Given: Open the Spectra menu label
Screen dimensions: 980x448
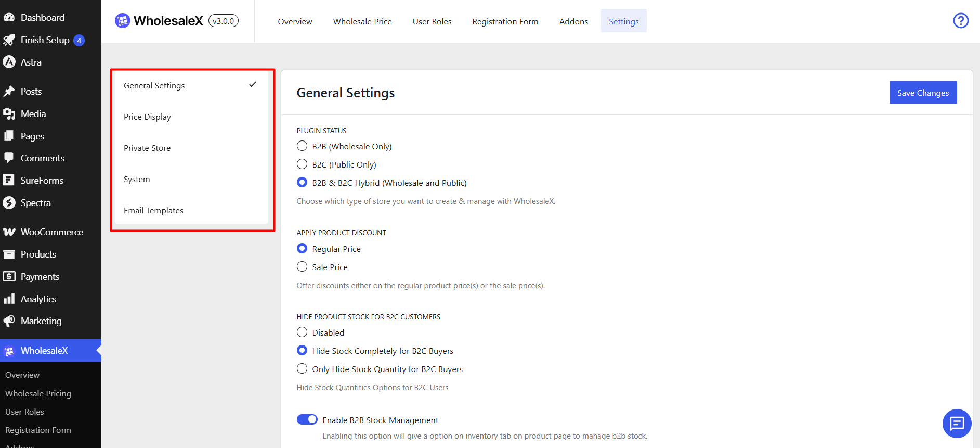Looking at the screenshot, I should tap(36, 203).
